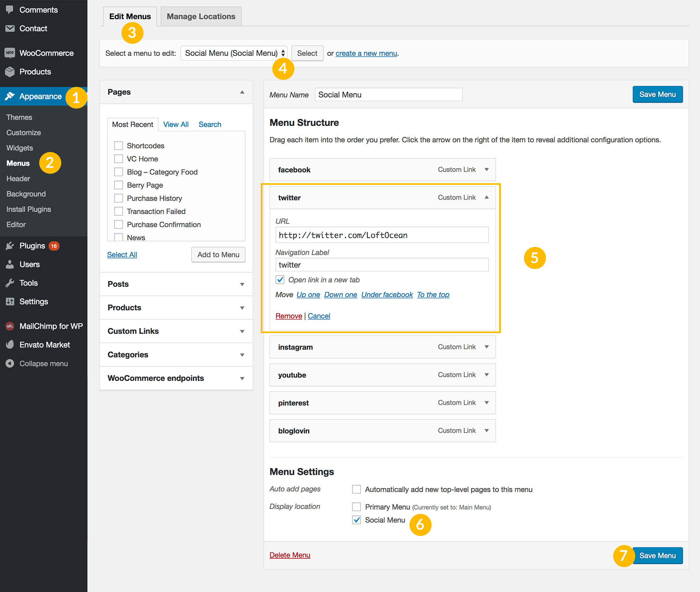Image resolution: width=700 pixels, height=592 pixels.
Task: Open the Comments section icon
Action: click(x=10, y=9)
